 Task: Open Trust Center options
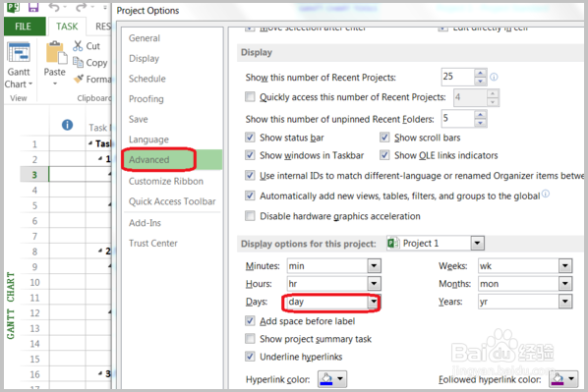(153, 244)
